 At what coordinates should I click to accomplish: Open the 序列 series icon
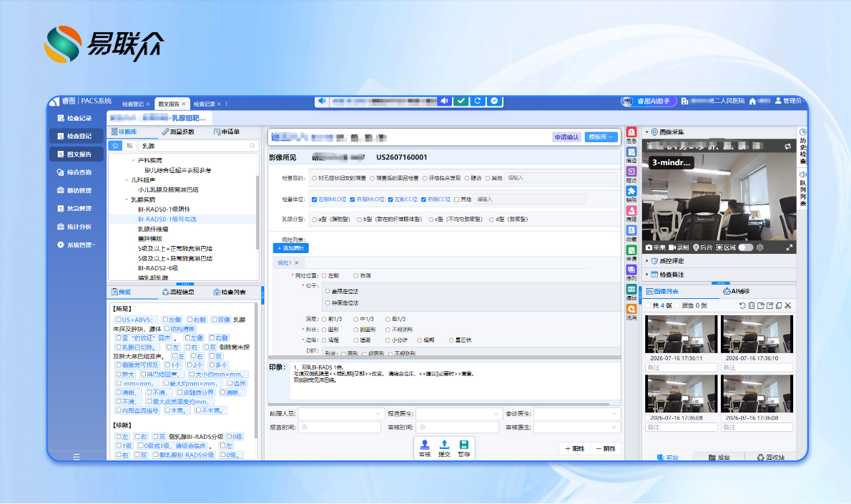(x=631, y=270)
